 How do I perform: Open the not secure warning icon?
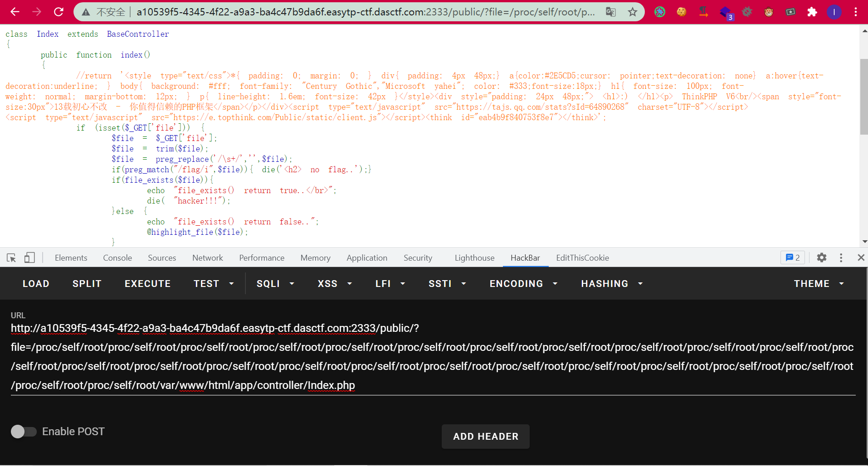coord(86,12)
